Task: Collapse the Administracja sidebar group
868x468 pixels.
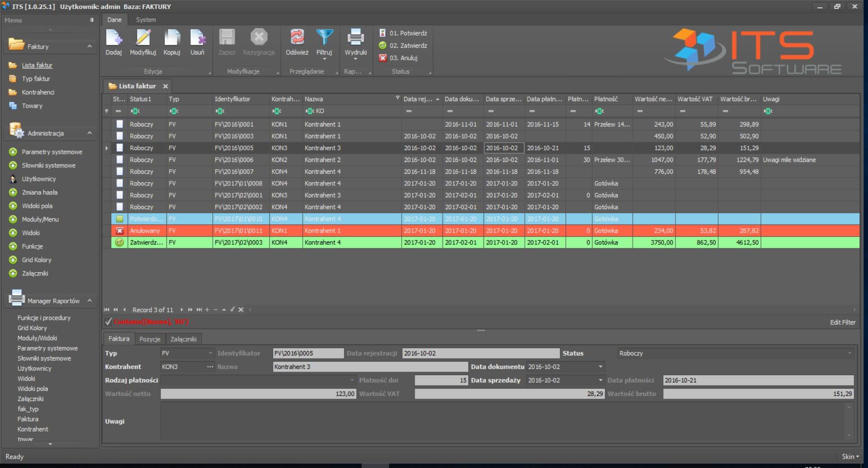Action: point(89,133)
